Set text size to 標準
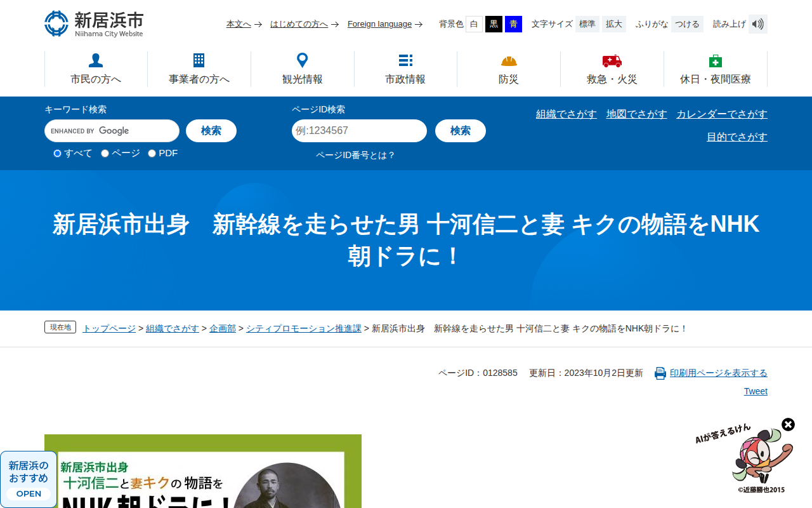 (587, 24)
